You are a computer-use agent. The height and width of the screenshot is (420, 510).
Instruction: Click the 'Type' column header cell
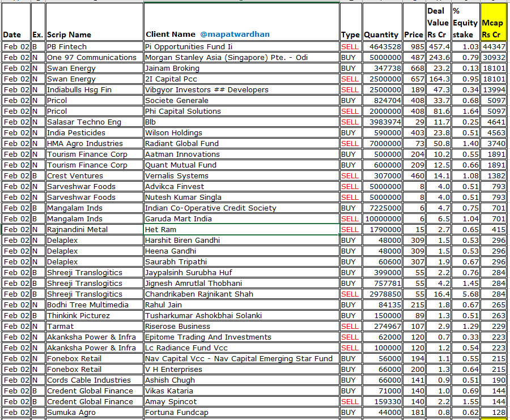351,22
